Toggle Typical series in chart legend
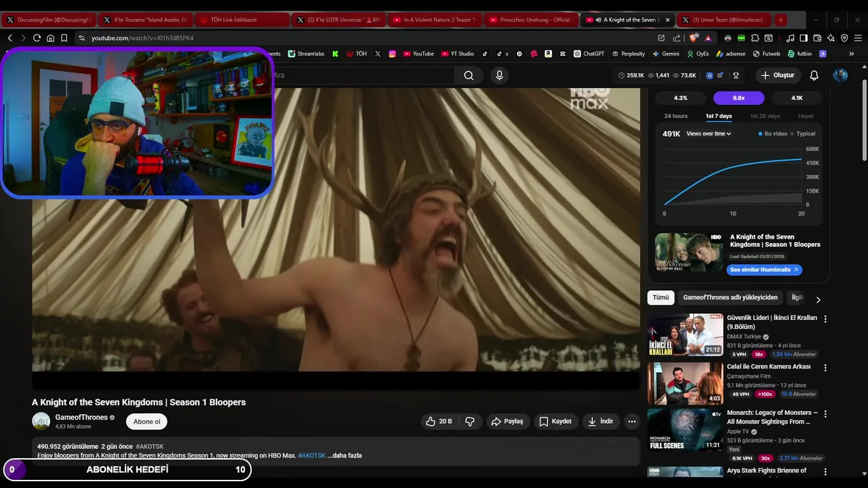Image resolution: width=868 pixels, height=488 pixels. [x=803, y=134]
